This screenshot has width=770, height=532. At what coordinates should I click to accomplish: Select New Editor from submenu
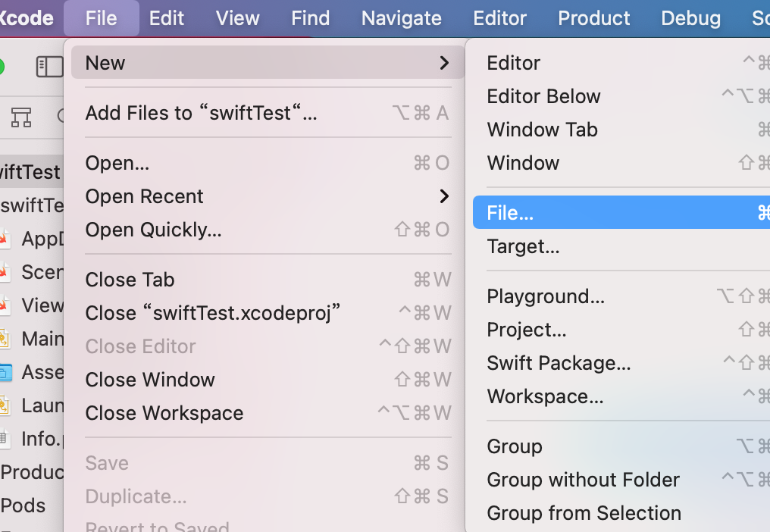click(x=621, y=63)
